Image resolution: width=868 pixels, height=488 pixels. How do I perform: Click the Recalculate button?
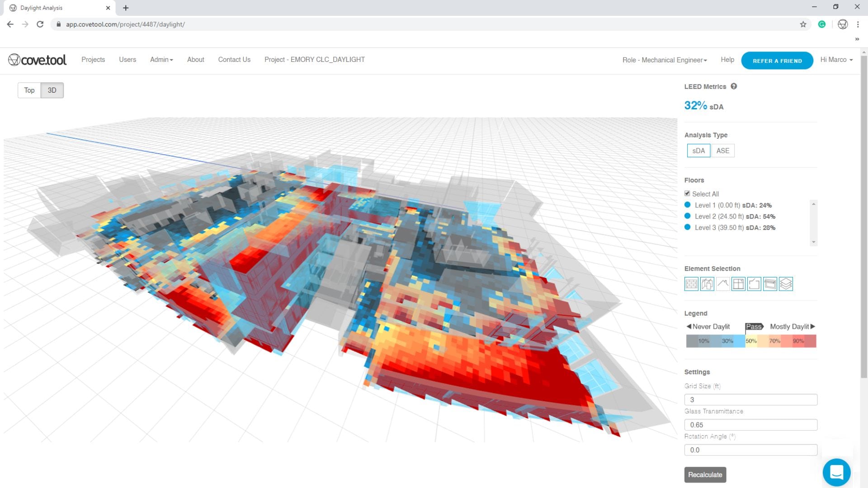coord(705,475)
